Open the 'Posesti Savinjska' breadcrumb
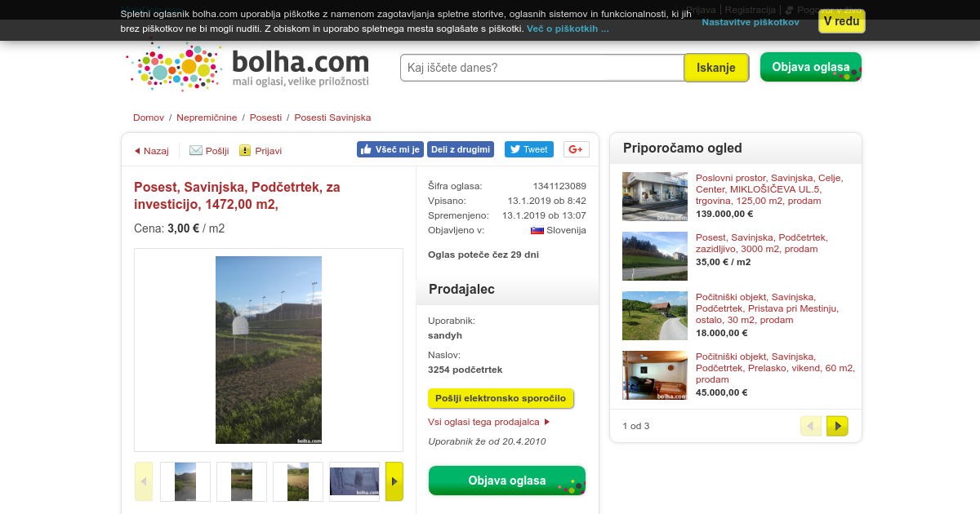The width and height of the screenshot is (980, 514). pyautogui.click(x=332, y=117)
